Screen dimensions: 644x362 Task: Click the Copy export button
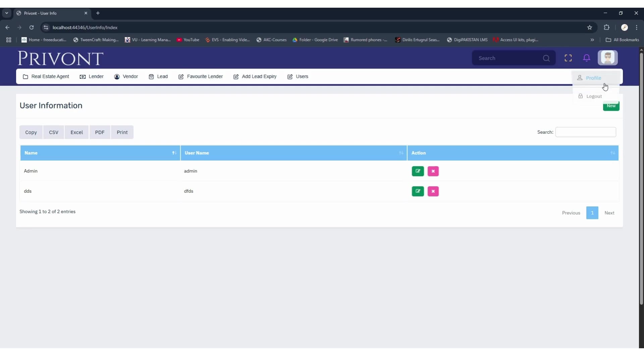point(31,132)
